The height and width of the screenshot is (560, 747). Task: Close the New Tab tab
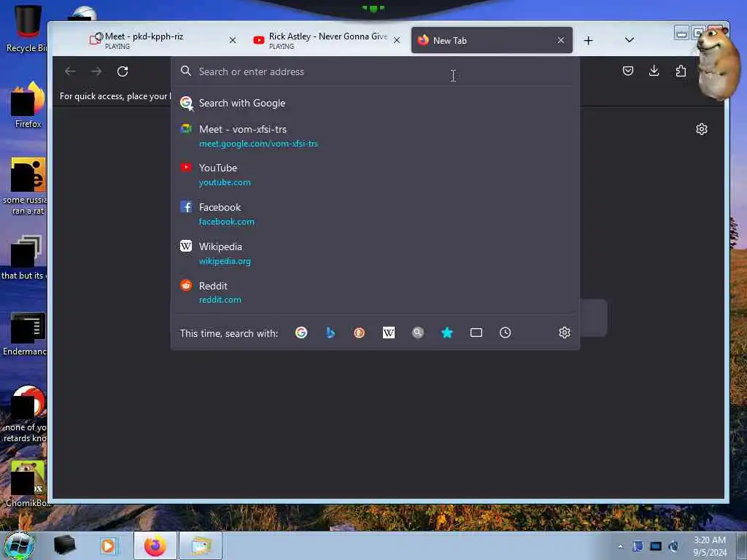tap(561, 41)
